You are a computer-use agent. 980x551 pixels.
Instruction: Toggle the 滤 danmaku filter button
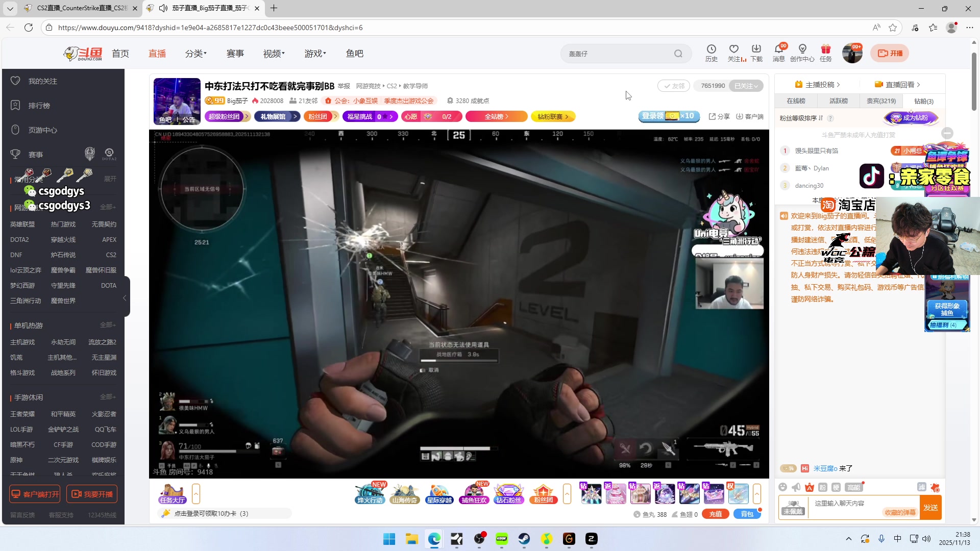921,487
